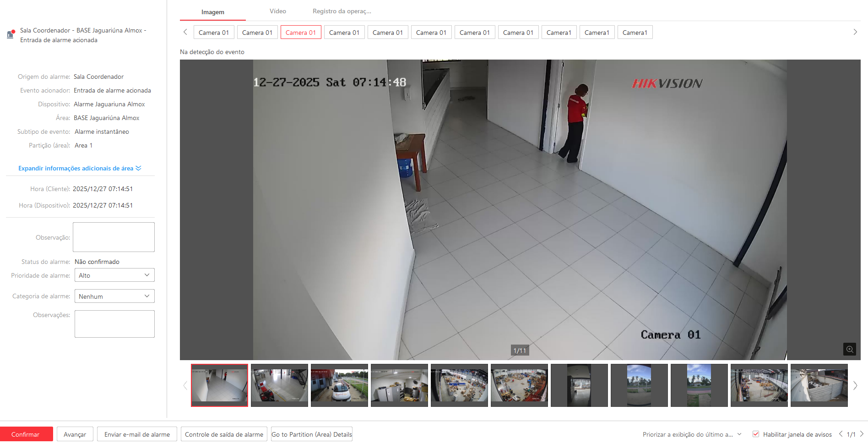Select the first Camera1 tab

(x=559, y=33)
